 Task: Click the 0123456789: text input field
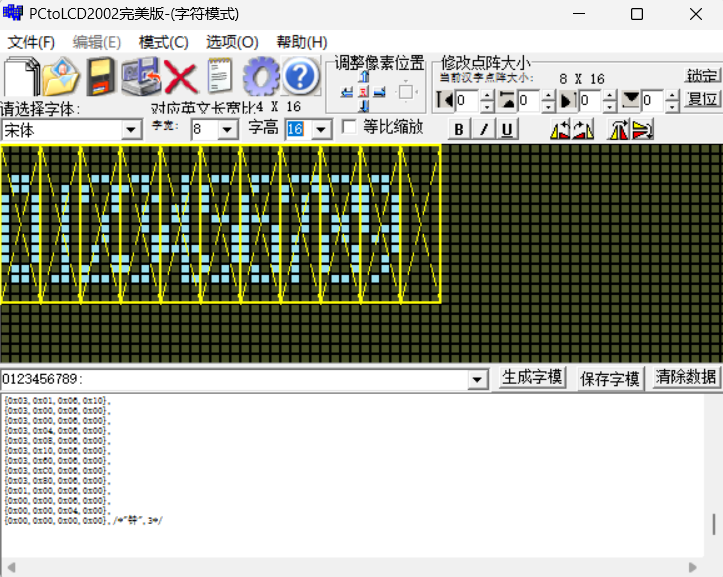234,380
